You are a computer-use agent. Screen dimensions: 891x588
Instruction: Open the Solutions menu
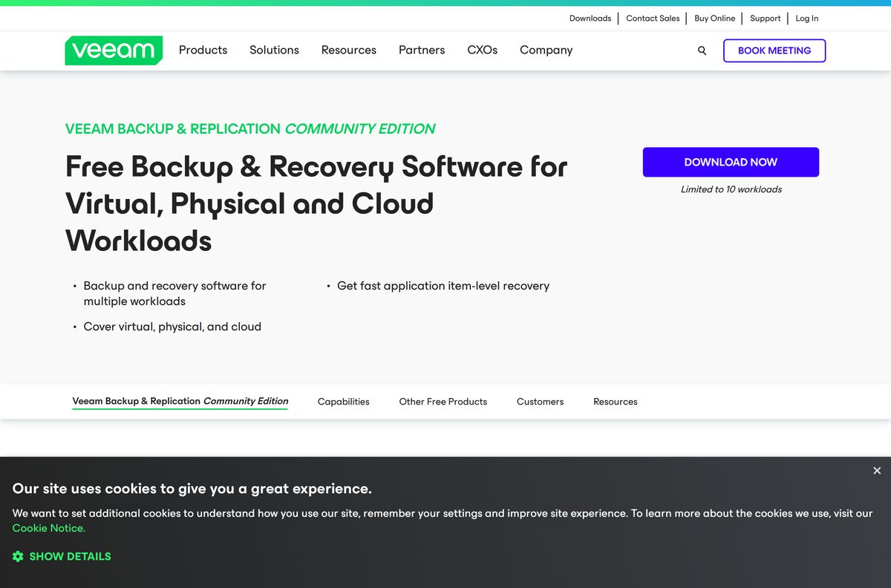tap(274, 50)
